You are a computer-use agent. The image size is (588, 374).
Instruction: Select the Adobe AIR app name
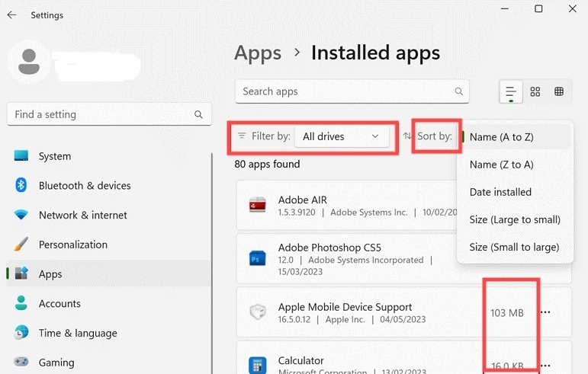302,200
